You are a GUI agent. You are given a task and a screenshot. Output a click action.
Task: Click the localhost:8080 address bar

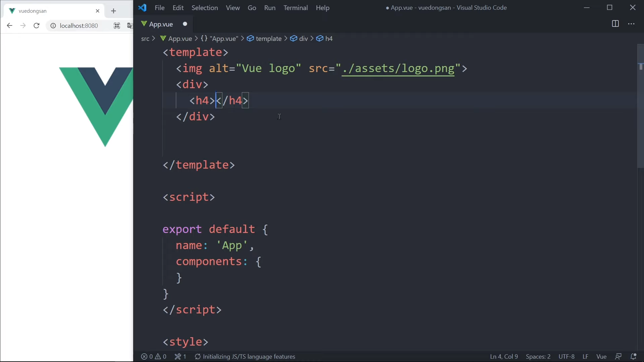pos(79,26)
